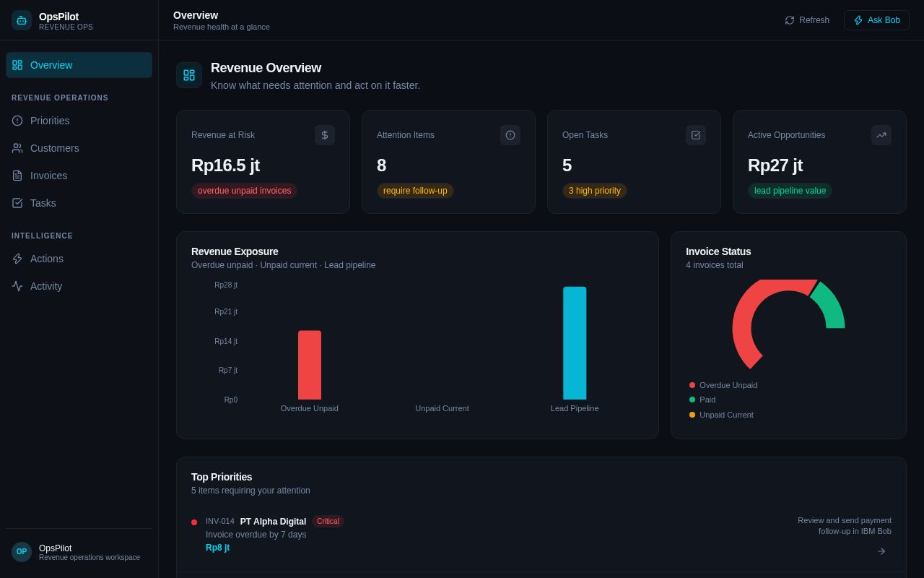This screenshot has width=924, height=578.
Task: Click the check icon on Open Tasks card
Action: point(696,135)
